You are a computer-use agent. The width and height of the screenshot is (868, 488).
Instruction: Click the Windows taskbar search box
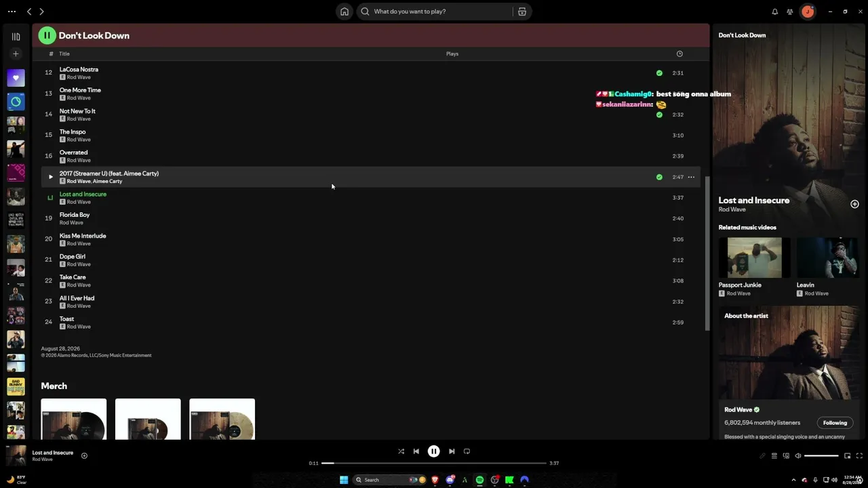389,480
